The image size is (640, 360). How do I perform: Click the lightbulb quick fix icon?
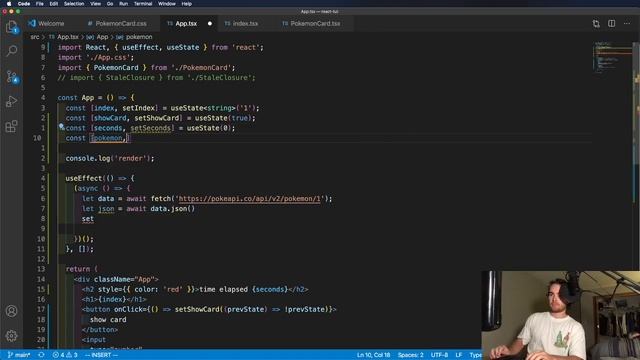click(x=61, y=127)
